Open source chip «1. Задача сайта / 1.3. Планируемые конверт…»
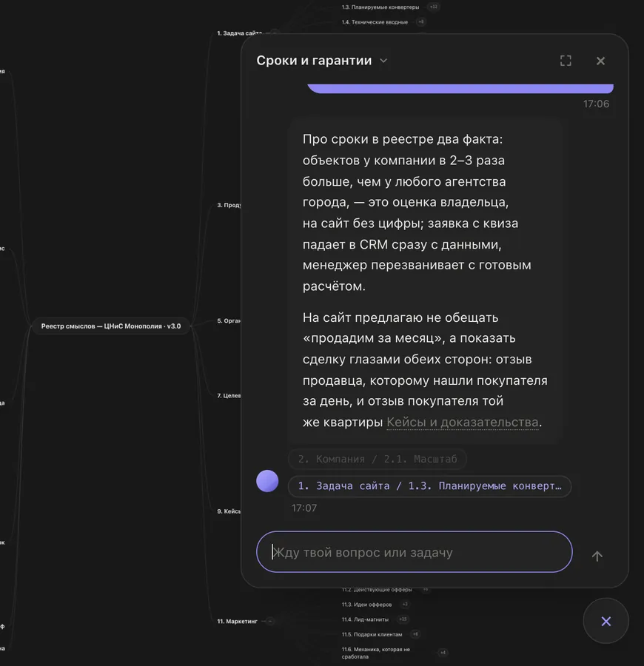Image resolution: width=644 pixels, height=666 pixels. (429, 486)
